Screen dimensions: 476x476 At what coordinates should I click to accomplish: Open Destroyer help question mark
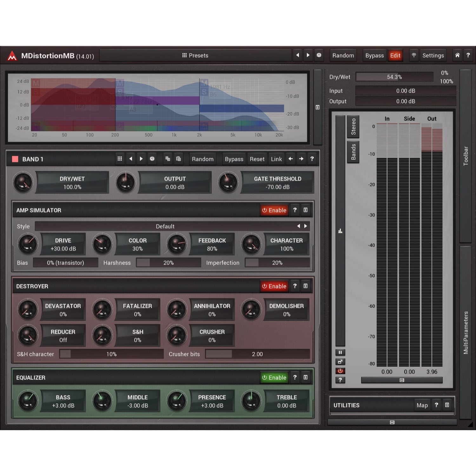pos(295,286)
